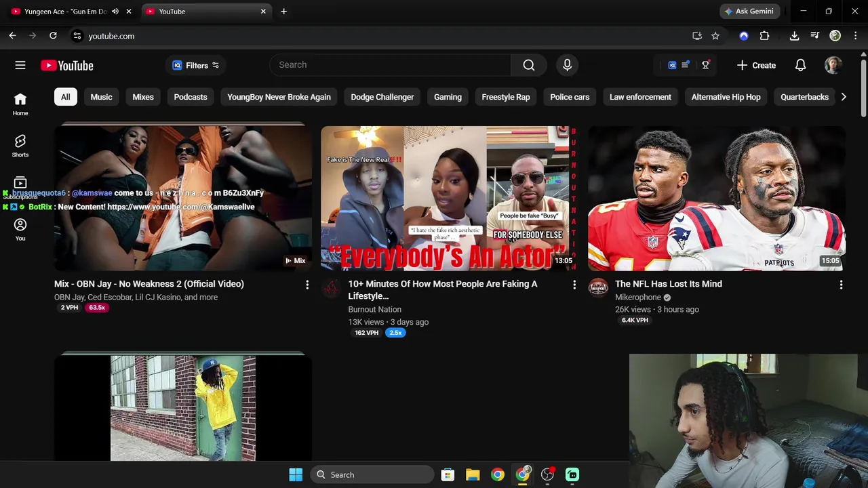The height and width of the screenshot is (488, 868).
Task: Select the Alternative Hip Hop chip
Action: click(726, 97)
